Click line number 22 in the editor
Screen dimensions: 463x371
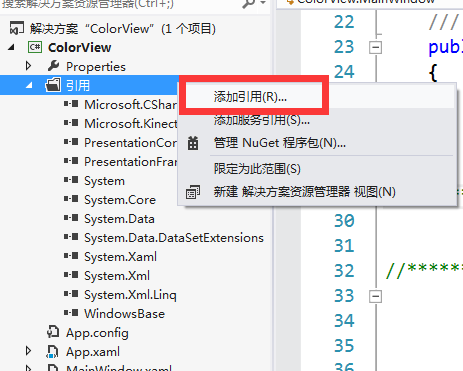pyautogui.click(x=344, y=22)
